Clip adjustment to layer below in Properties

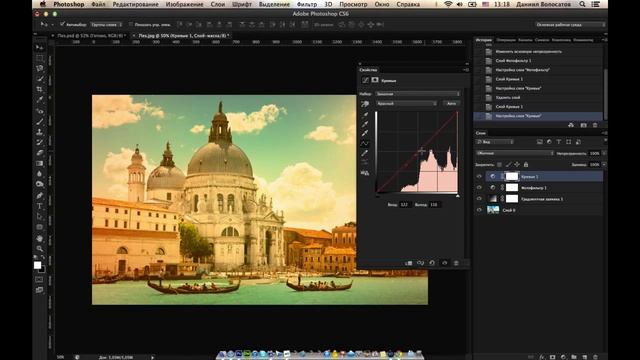tap(409, 263)
